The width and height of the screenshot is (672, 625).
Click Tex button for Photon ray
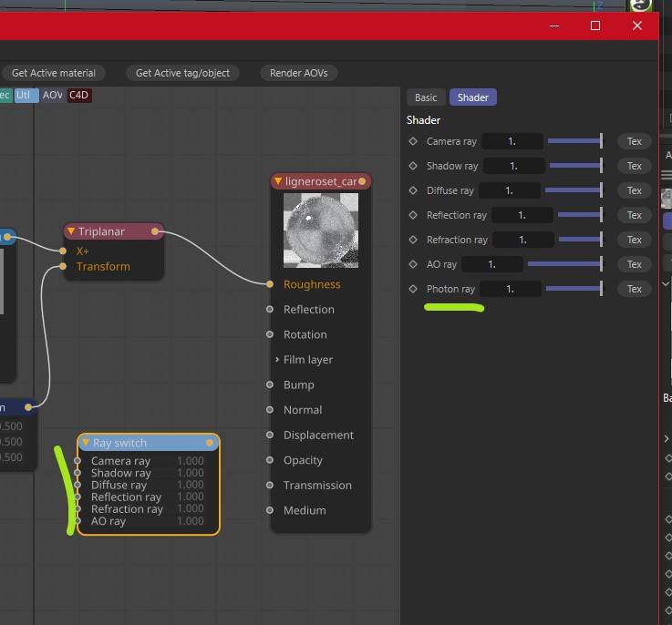point(635,289)
